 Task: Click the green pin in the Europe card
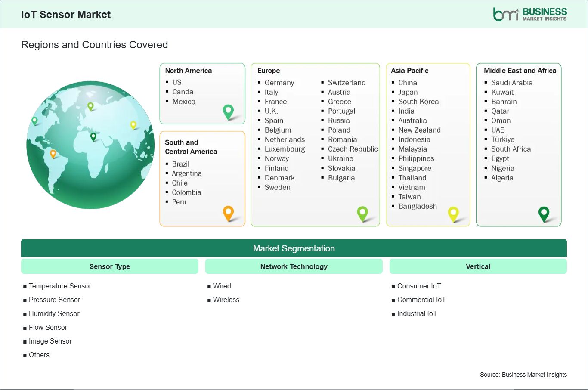point(362,214)
